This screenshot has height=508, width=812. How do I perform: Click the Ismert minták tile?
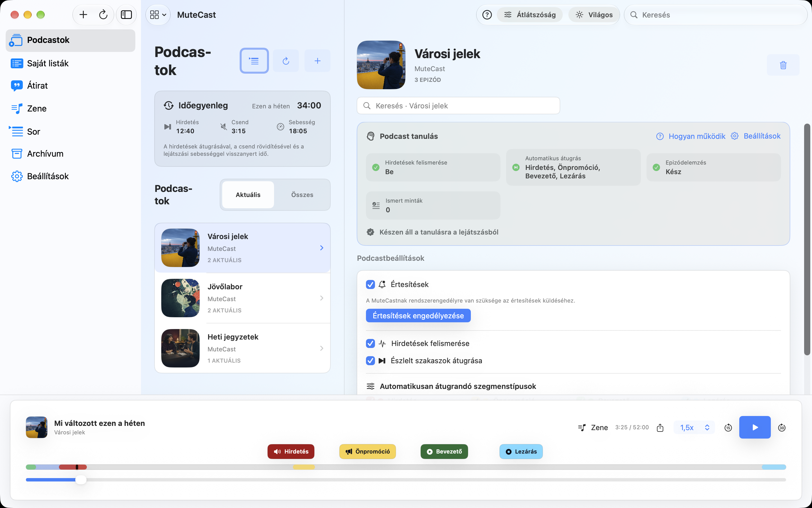click(x=433, y=205)
